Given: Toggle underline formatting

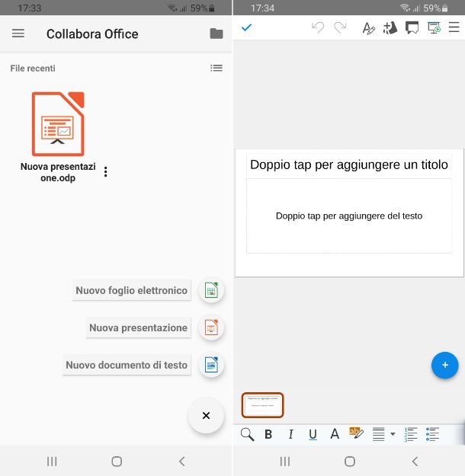Looking at the screenshot, I should (x=313, y=435).
